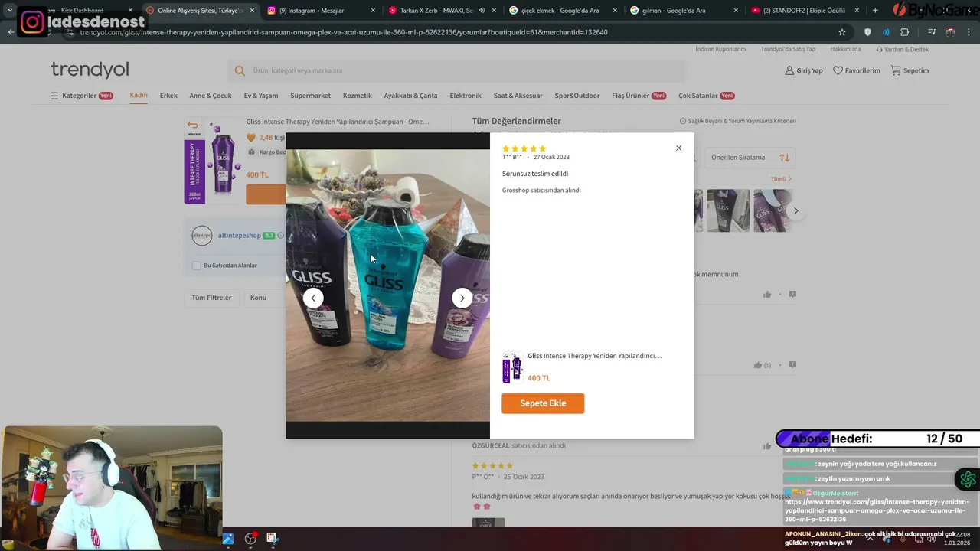Viewport: 980px width, 551px height.
Task: Open the browser tab search dropdown arrow
Action: 10,11
